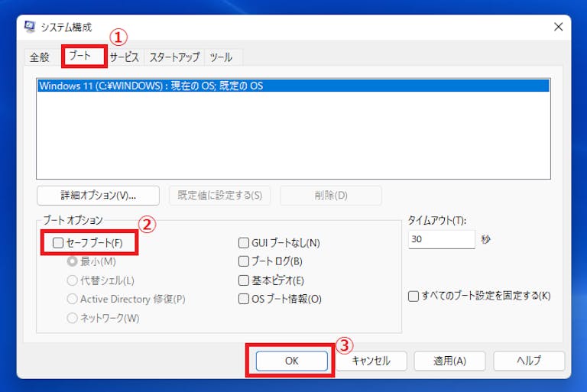Check the ブートログ(B) checkbox
587x392 pixels.
coord(244,261)
